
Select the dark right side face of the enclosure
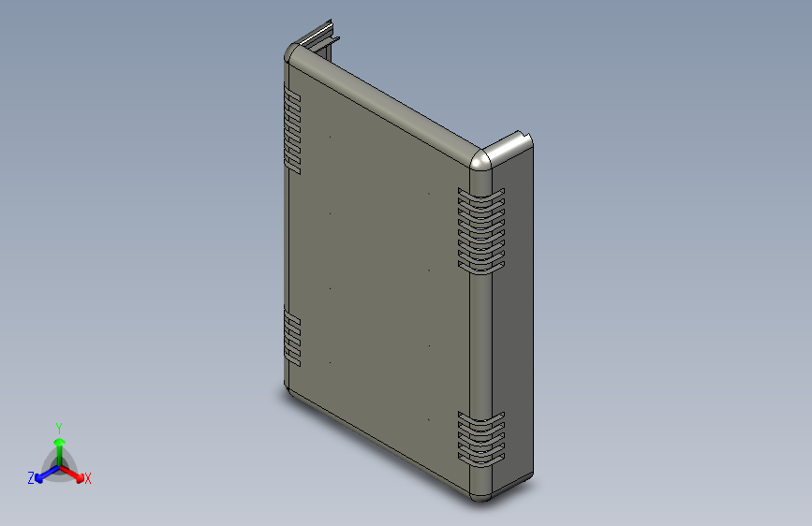point(512,315)
